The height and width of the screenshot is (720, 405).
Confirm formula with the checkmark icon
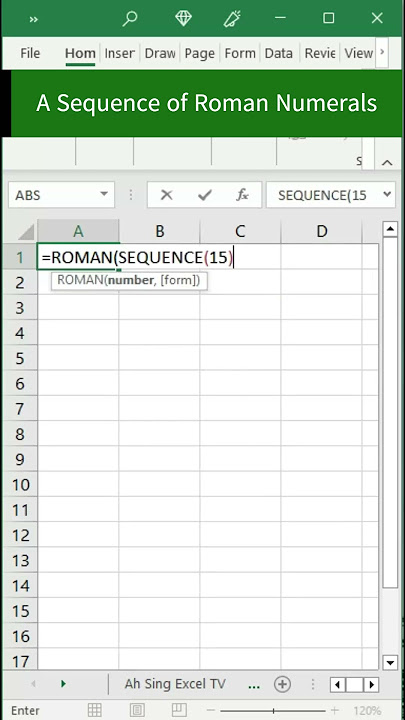(204, 195)
